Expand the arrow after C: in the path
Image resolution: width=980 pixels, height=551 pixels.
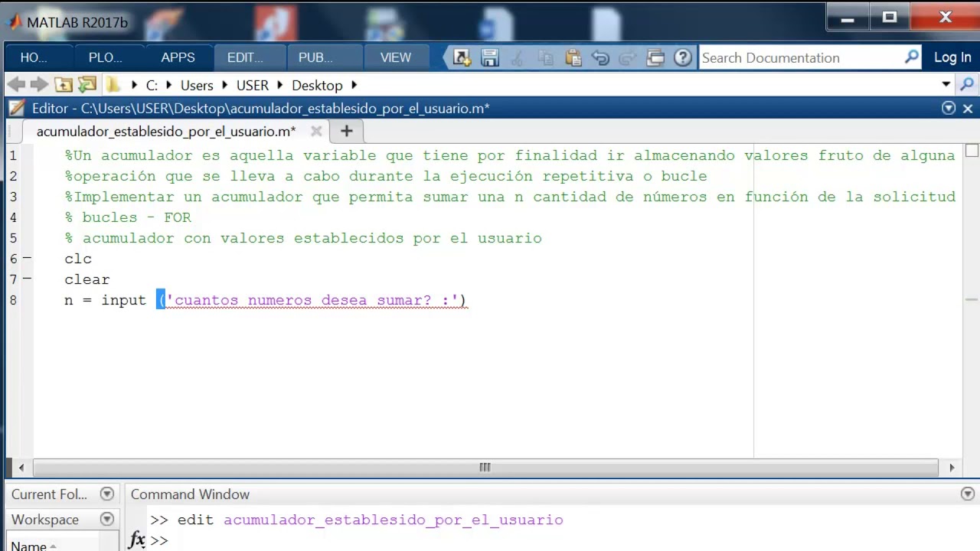pyautogui.click(x=169, y=85)
